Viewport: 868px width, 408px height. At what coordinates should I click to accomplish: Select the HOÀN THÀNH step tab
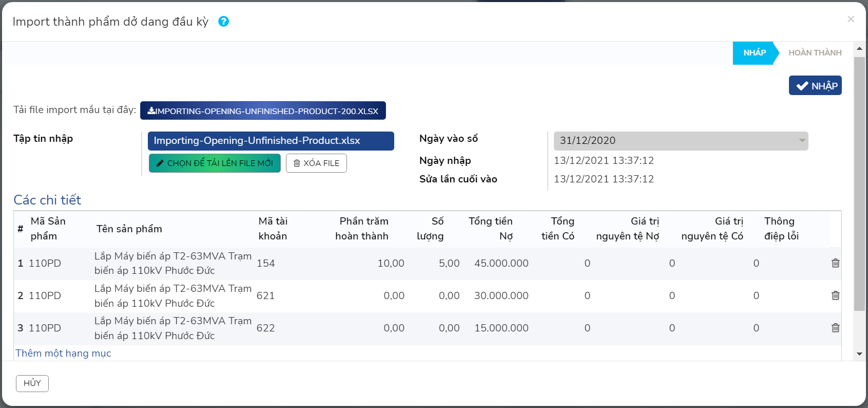pyautogui.click(x=815, y=53)
